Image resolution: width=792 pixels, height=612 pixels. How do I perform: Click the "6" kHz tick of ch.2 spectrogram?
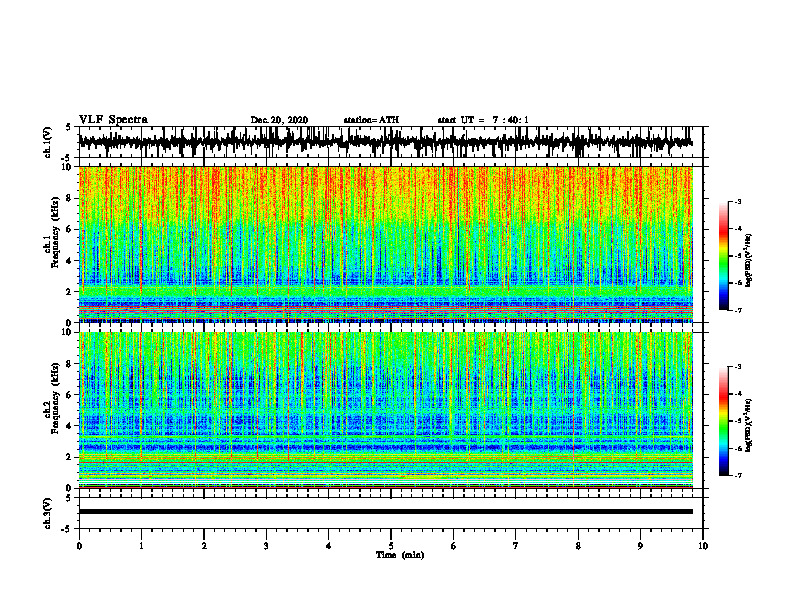pos(70,395)
